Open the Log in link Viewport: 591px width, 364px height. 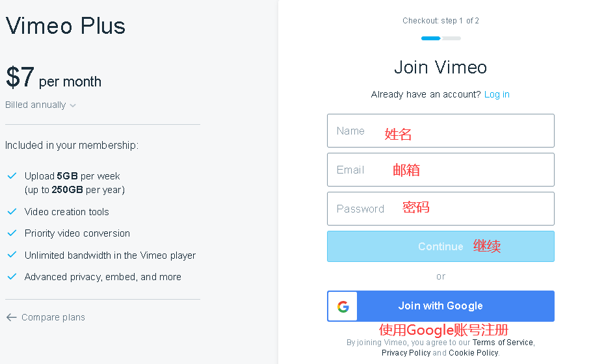pyautogui.click(x=497, y=94)
